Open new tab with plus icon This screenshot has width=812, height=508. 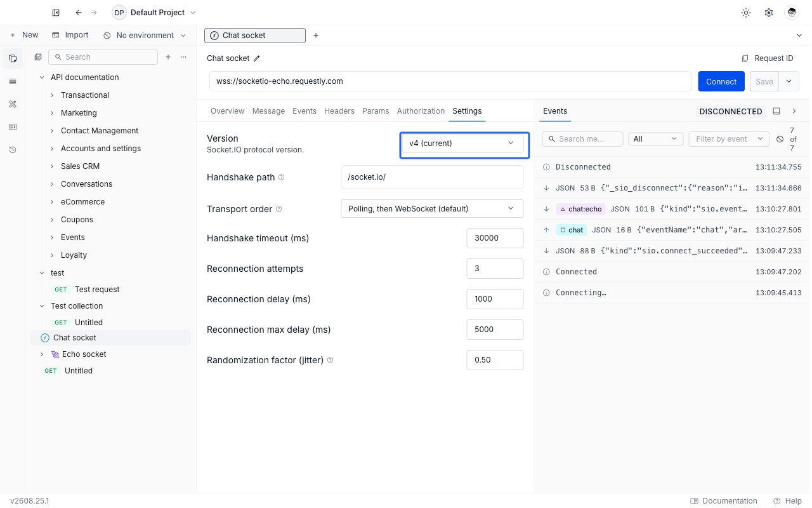316,36
